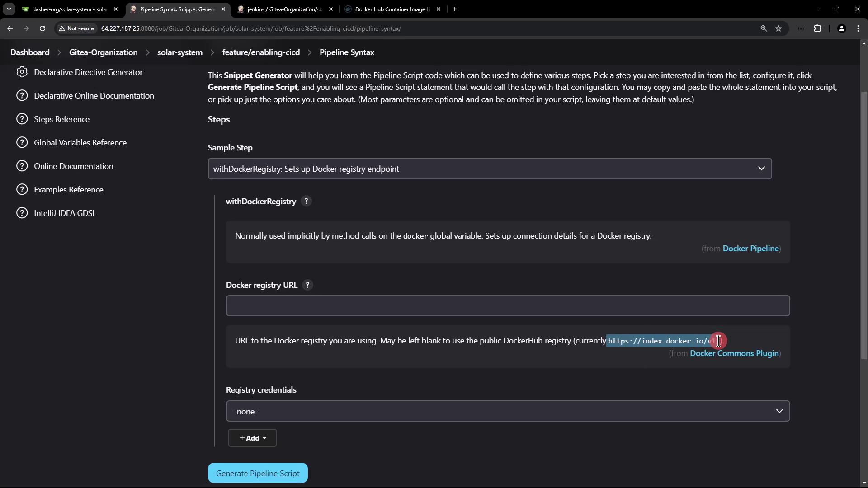Click the zoom magnifier icon in the address bar
Viewport: 868px width, 488px height.
point(764,28)
